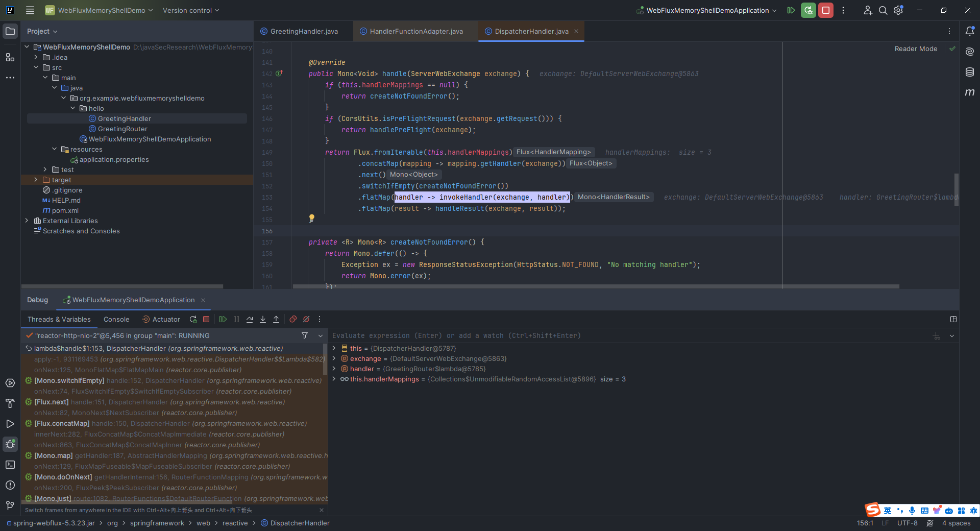Open the Console debug tab

click(116, 319)
